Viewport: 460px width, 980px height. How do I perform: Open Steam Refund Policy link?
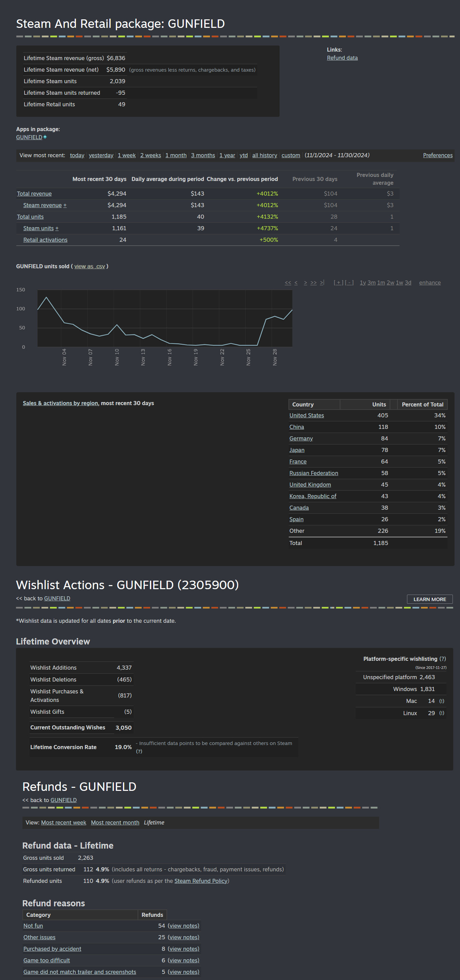tap(201, 881)
